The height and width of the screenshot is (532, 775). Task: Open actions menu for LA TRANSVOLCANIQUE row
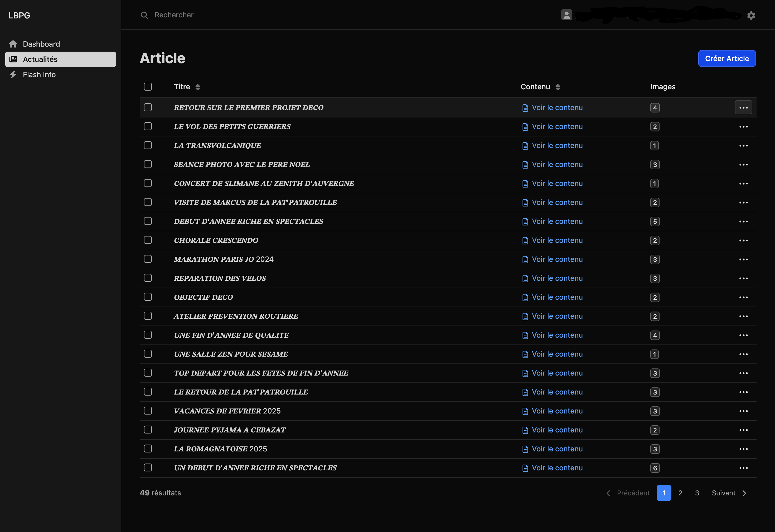tap(743, 146)
